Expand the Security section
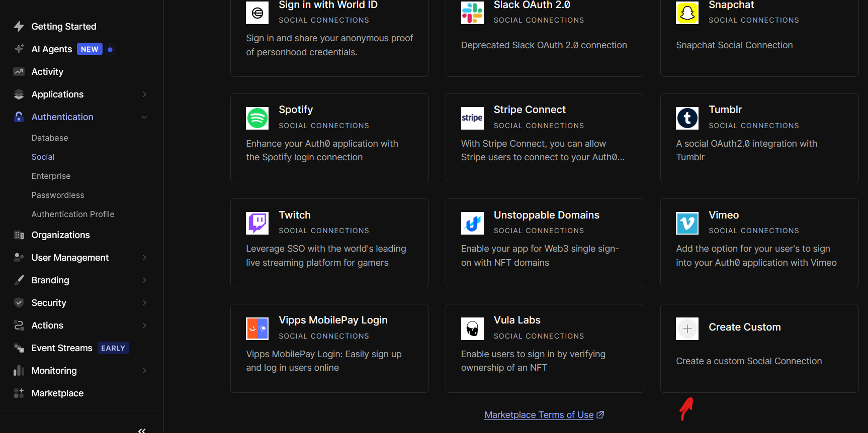This screenshot has width=868, height=433. tap(145, 302)
